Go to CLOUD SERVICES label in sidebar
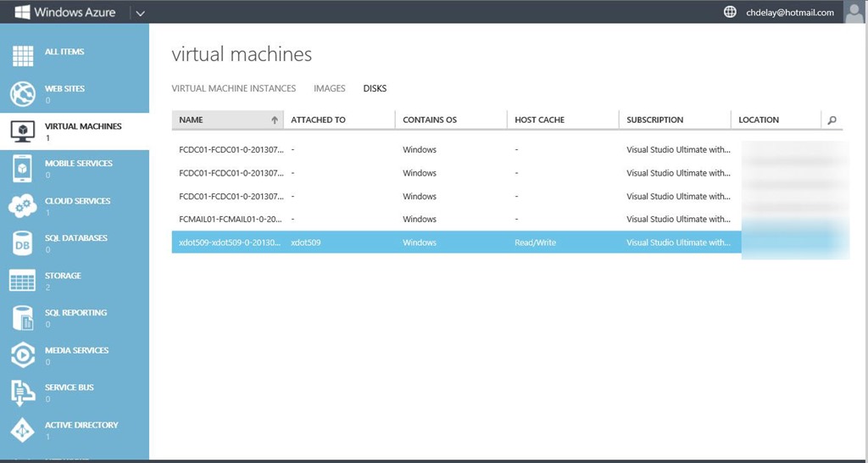The height and width of the screenshot is (463, 868). pos(77,201)
